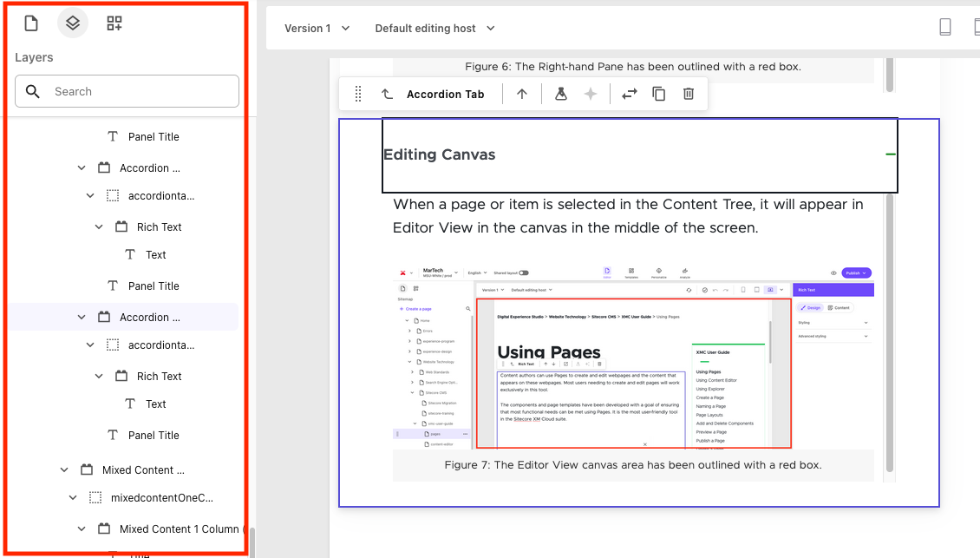Open the Add Components panel icon
980x558 pixels.
click(x=113, y=23)
